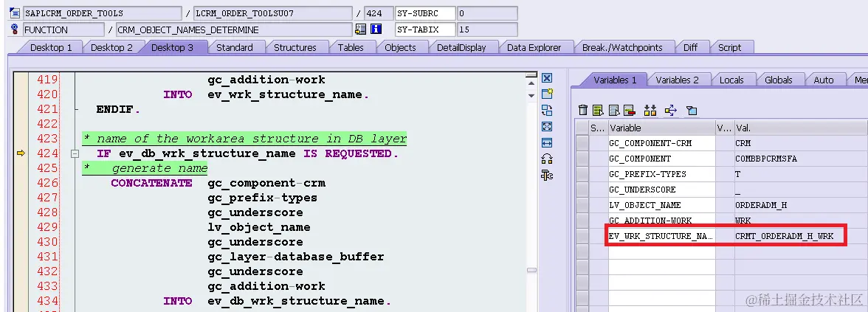The image size is (868, 312).
Task: Click the SY-SUBRC value field
Action: pos(487,13)
